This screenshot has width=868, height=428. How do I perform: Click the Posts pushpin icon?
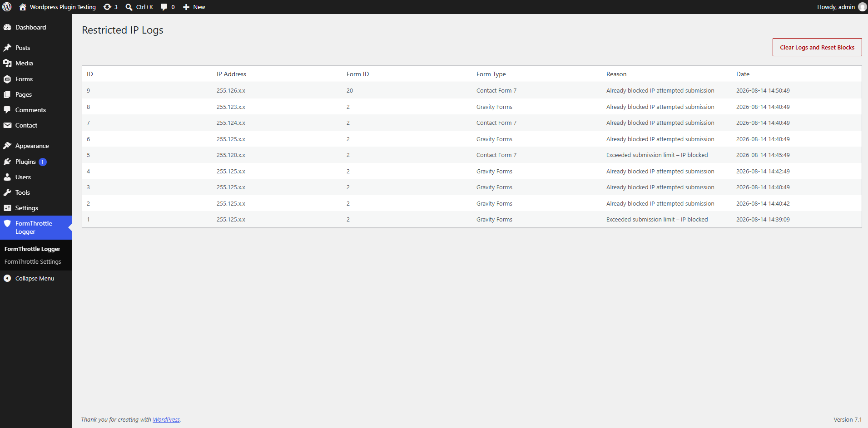click(7, 48)
